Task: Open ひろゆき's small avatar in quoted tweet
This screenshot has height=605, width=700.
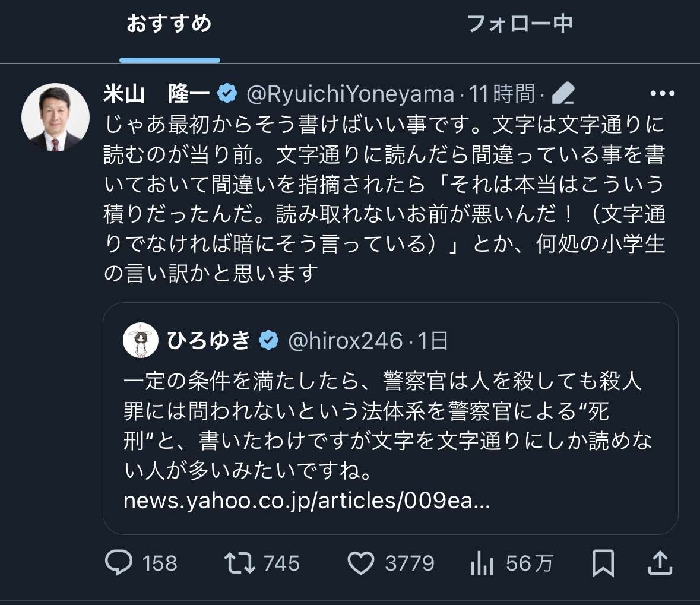Action: click(x=141, y=341)
